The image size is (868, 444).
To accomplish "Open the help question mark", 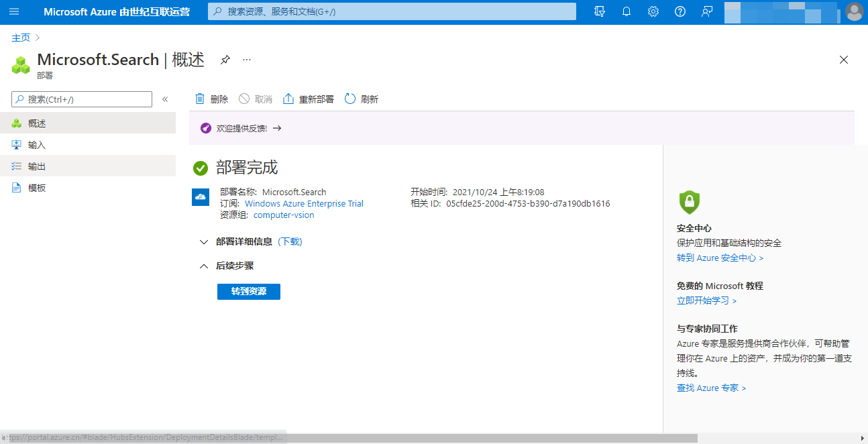I will click(x=680, y=11).
